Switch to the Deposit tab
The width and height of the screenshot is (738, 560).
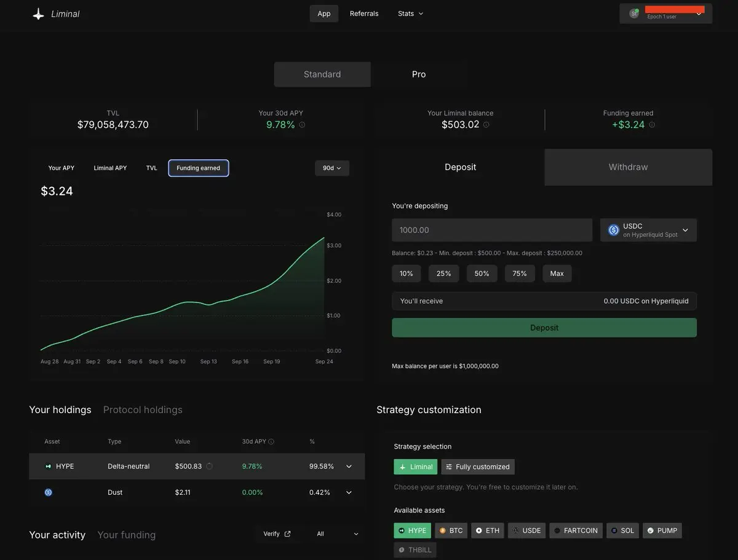click(461, 167)
